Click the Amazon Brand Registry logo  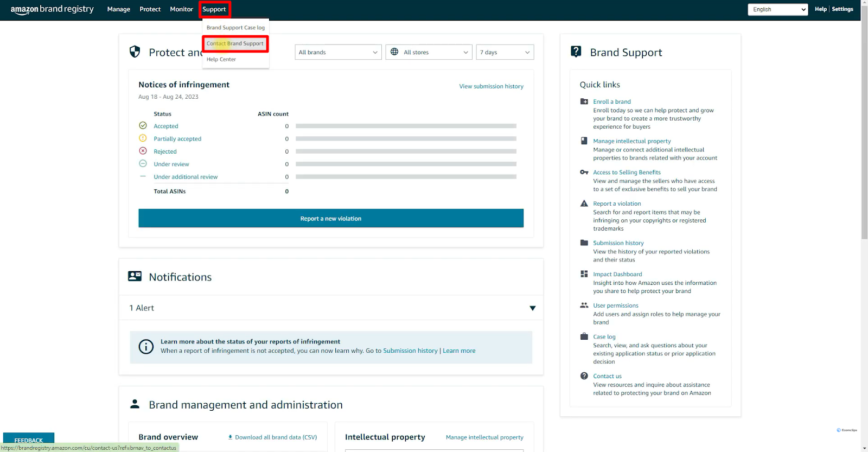52,9
